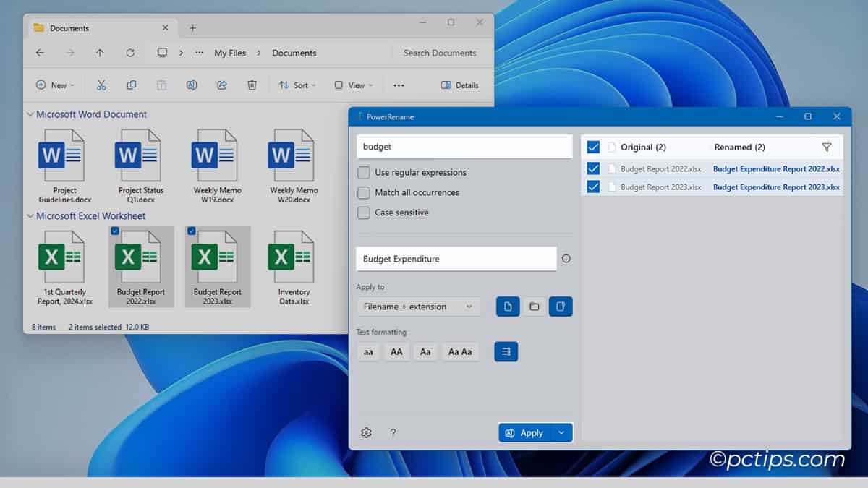Enable Match all occurrences checkbox
This screenshot has width=868, height=488.
coord(364,192)
